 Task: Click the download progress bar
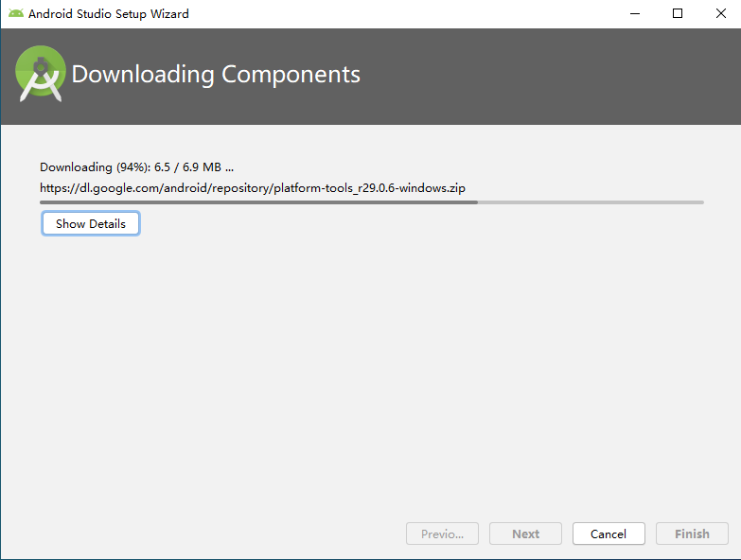372,202
